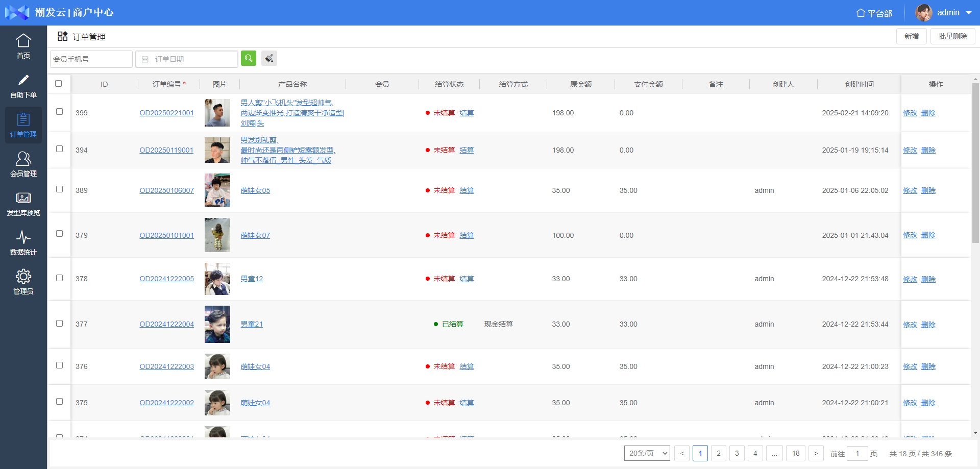The width and height of the screenshot is (980, 469).
Task: Click the 会员手机号 search input field
Action: coord(91,59)
